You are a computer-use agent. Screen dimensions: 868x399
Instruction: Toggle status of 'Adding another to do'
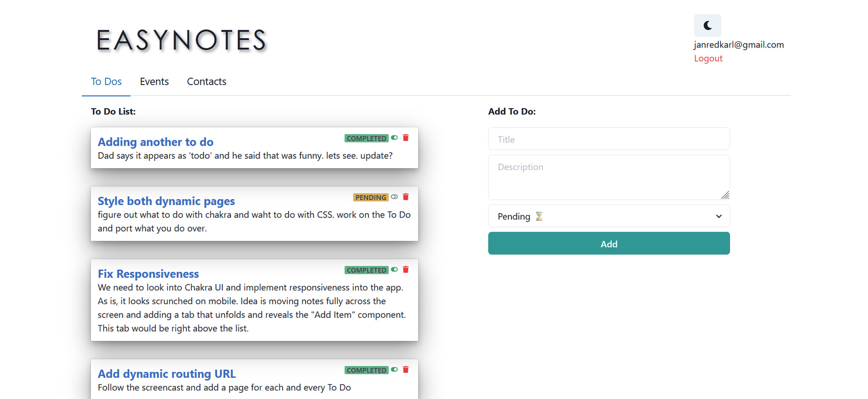pos(394,138)
